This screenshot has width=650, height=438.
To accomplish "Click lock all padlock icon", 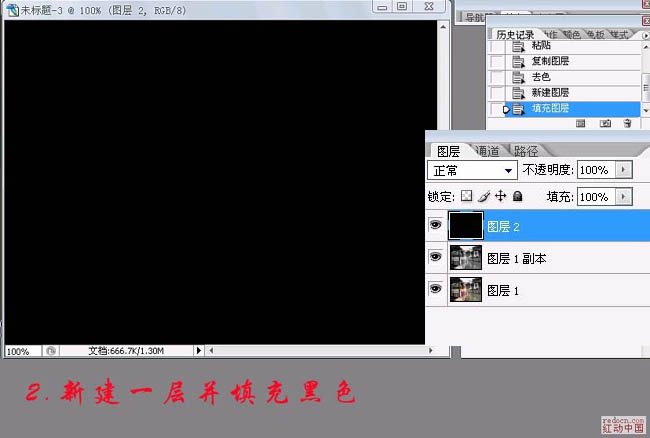I will pyautogui.click(x=517, y=197).
